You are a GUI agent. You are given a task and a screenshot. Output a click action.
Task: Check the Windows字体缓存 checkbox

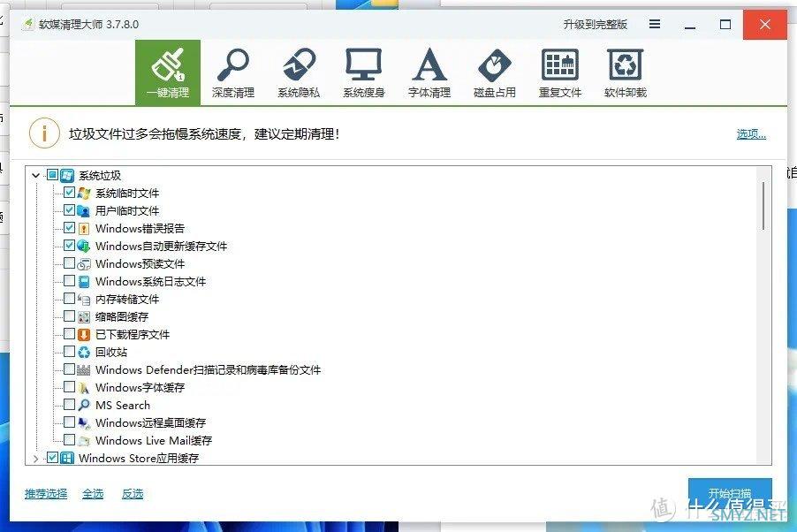coord(69,386)
